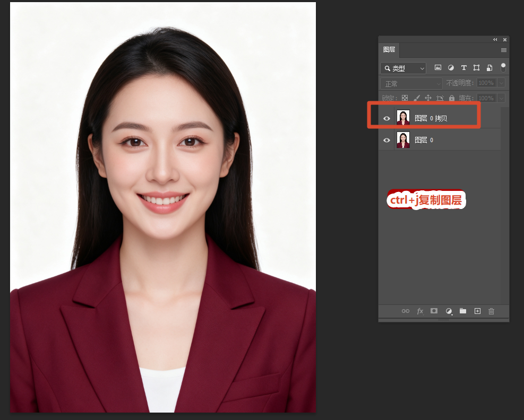Select the 图层 panel tab

[389, 50]
